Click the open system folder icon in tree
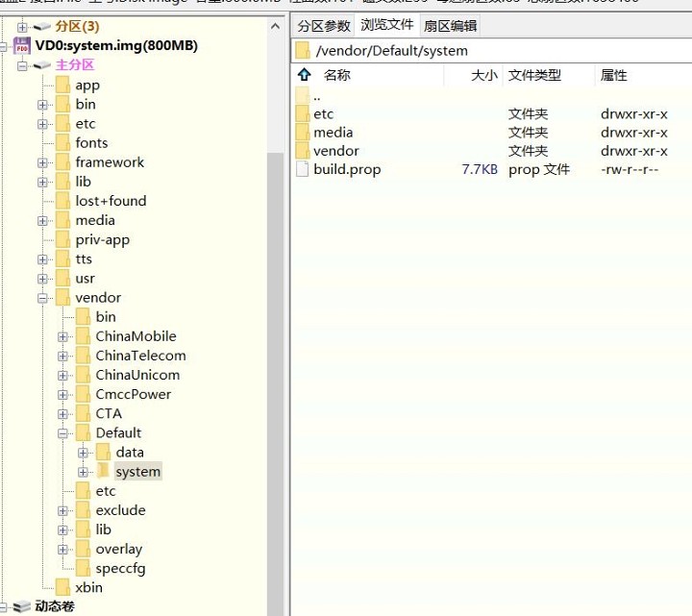 (103, 471)
